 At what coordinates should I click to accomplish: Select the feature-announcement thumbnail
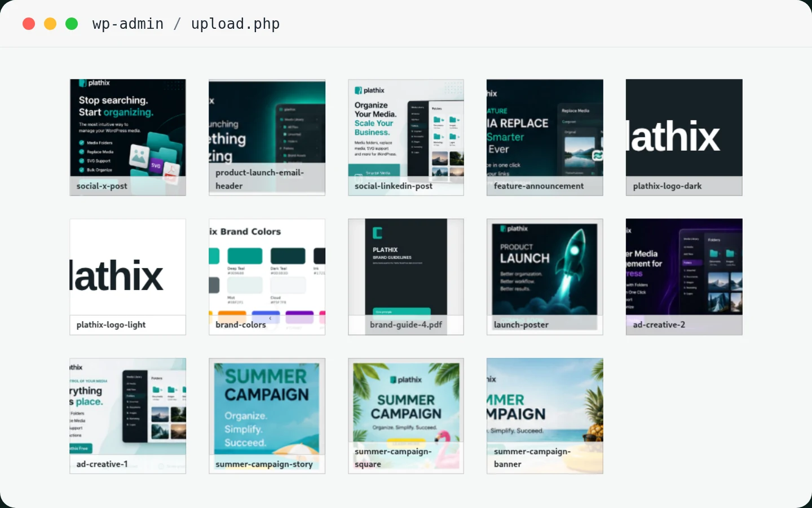coord(545,137)
